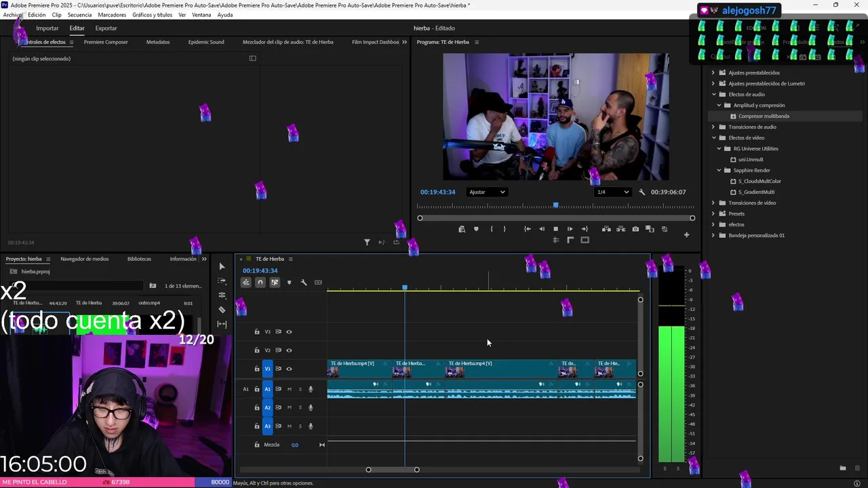Screen dimensions: 868x488
Task: Select Compresor multibanda effect
Action: [764, 116]
